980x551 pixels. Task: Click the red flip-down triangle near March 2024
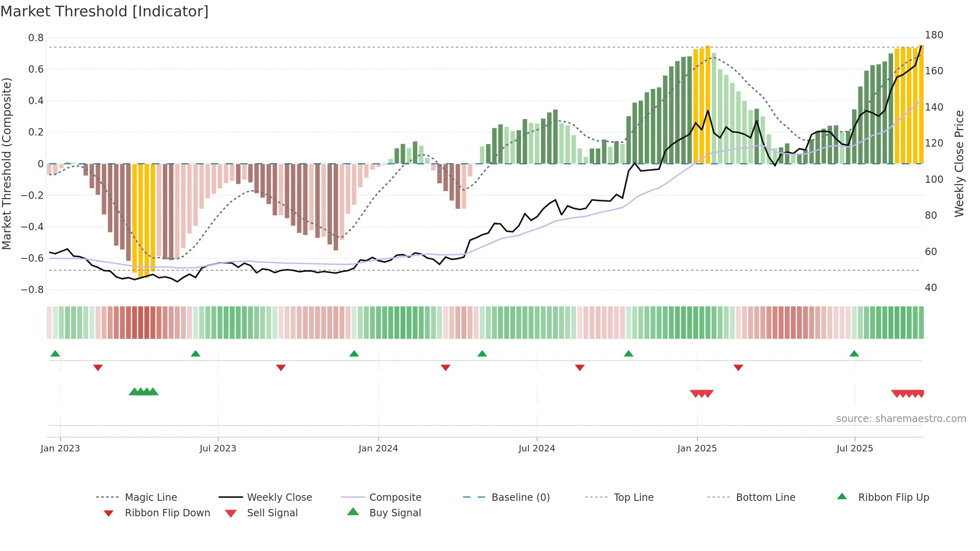(x=445, y=368)
